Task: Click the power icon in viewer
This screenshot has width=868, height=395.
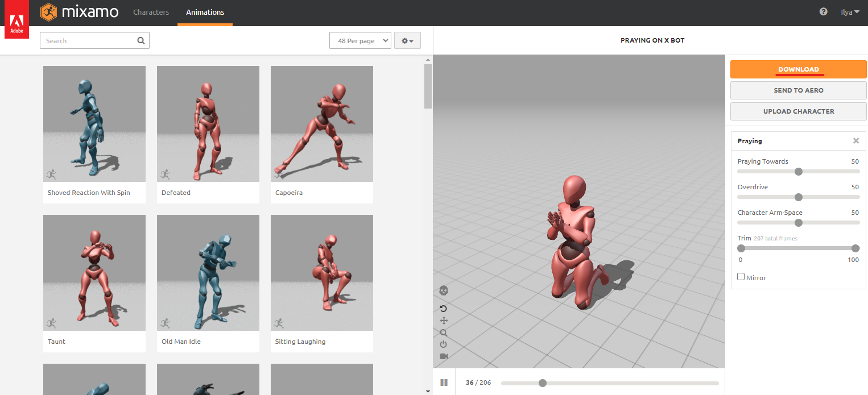Action: [x=444, y=344]
